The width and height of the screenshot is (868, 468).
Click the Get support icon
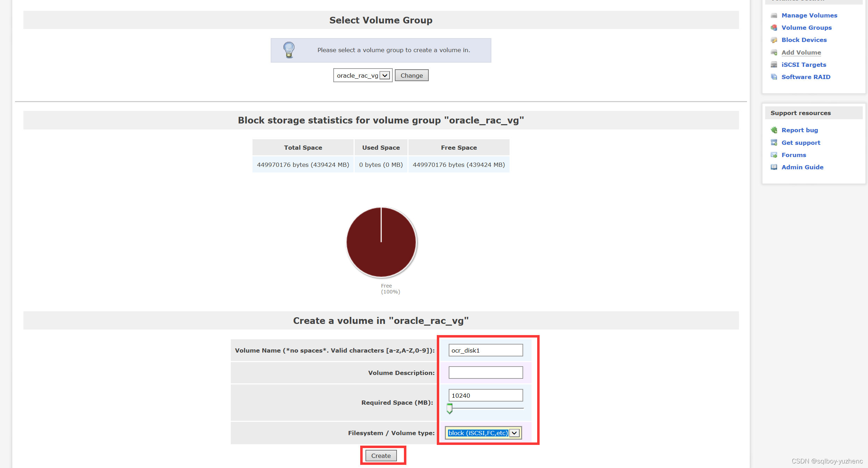(x=774, y=143)
